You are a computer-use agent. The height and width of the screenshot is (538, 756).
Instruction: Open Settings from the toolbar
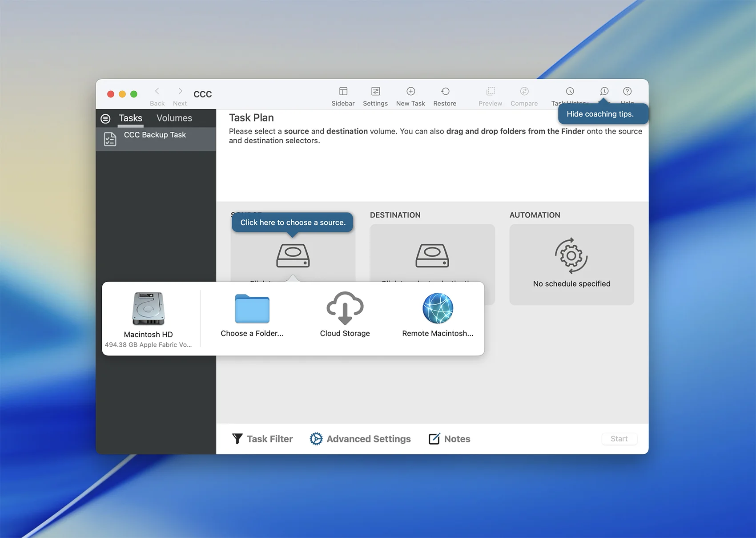[x=375, y=92]
